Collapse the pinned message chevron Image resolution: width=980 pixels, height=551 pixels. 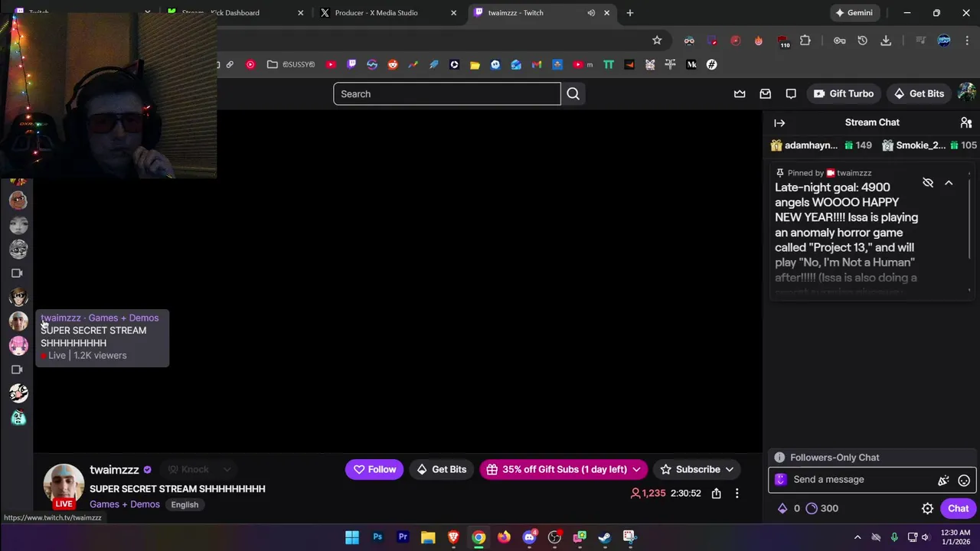tap(949, 183)
